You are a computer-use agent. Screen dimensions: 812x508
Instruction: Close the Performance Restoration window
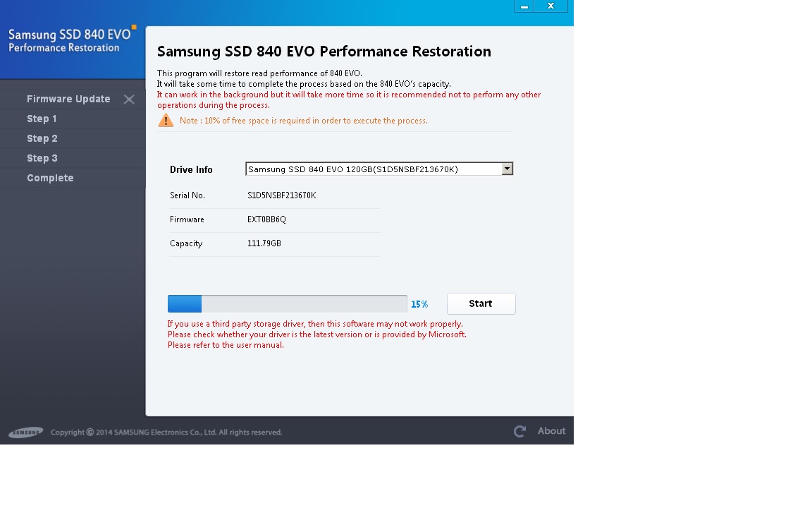pyautogui.click(x=550, y=6)
